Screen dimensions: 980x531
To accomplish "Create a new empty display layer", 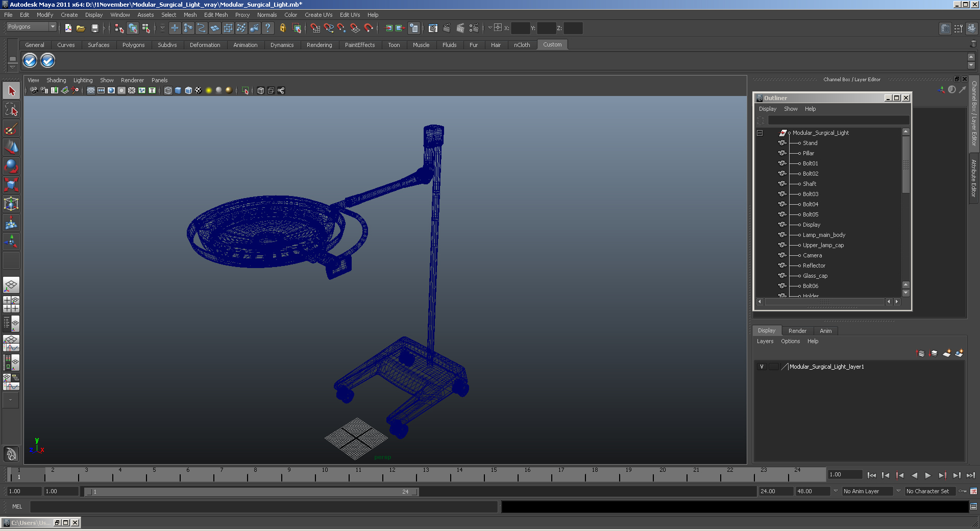I will click(x=947, y=353).
